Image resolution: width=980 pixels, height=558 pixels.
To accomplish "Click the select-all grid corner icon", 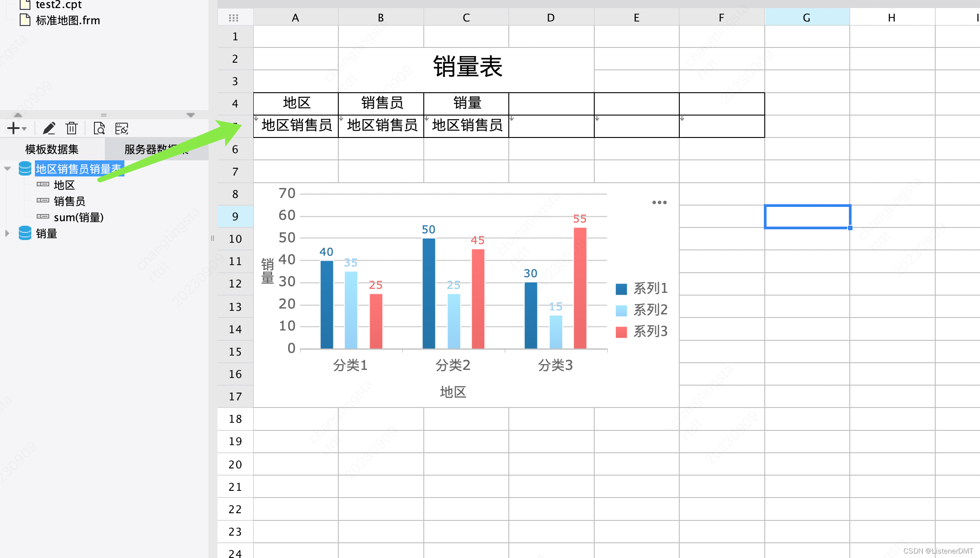I will (234, 18).
